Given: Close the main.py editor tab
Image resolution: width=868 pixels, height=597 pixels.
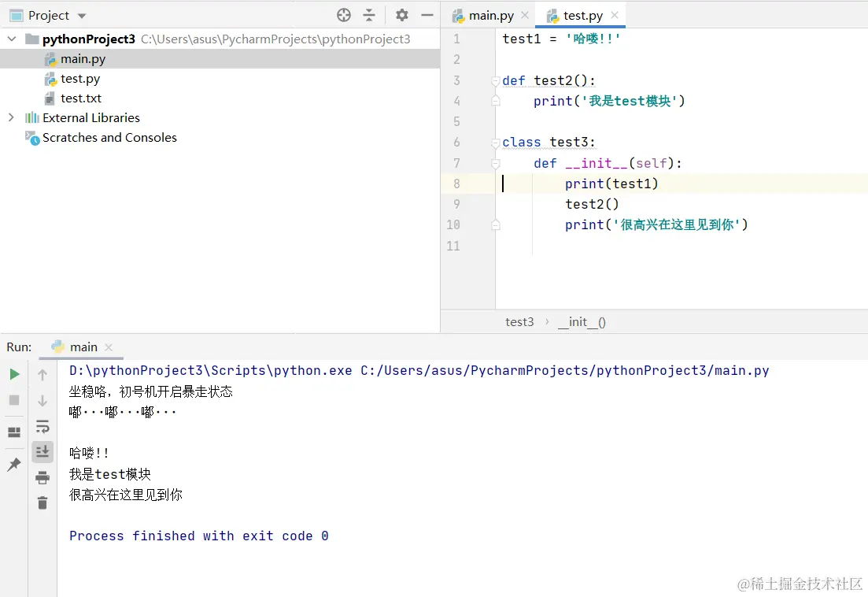Looking at the screenshot, I should (525, 15).
